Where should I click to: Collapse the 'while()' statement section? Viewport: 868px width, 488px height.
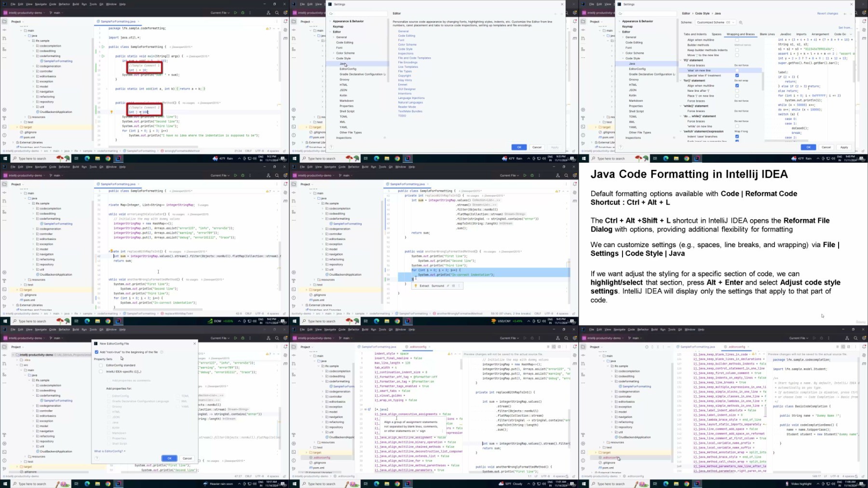[x=681, y=106]
